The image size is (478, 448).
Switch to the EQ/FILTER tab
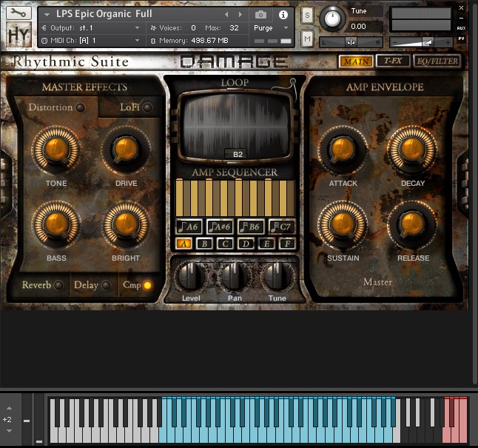pyautogui.click(x=437, y=61)
